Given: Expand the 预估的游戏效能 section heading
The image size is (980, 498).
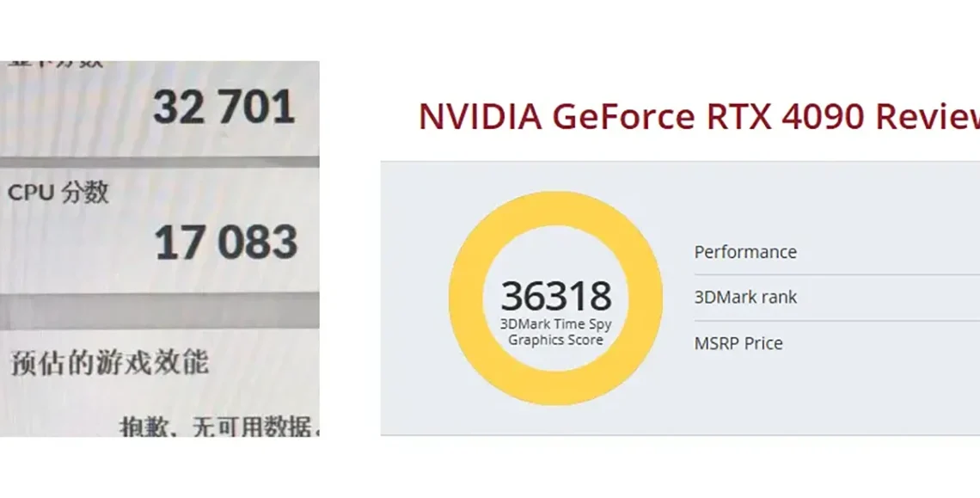Looking at the screenshot, I should tap(110, 363).
